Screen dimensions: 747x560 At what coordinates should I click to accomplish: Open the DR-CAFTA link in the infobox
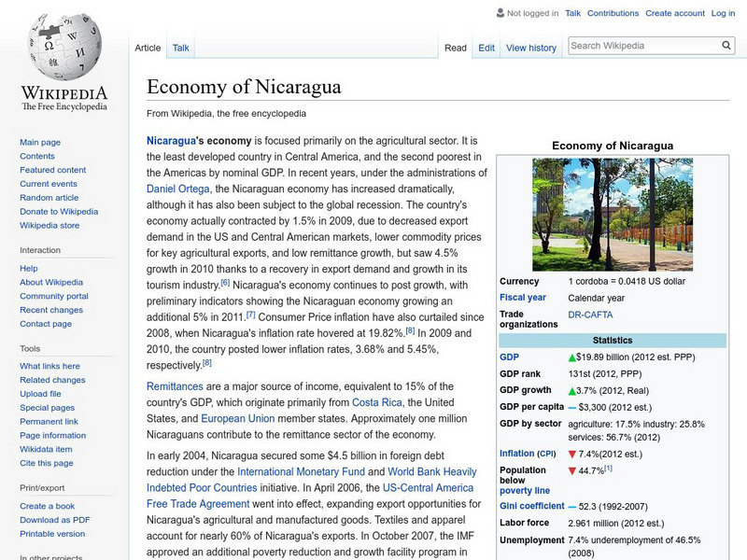click(x=590, y=315)
